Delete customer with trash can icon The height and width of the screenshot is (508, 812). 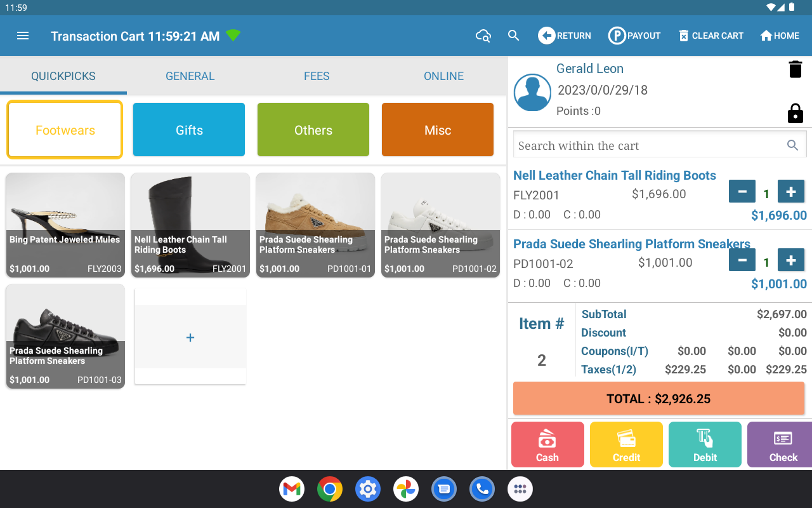click(795, 69)
